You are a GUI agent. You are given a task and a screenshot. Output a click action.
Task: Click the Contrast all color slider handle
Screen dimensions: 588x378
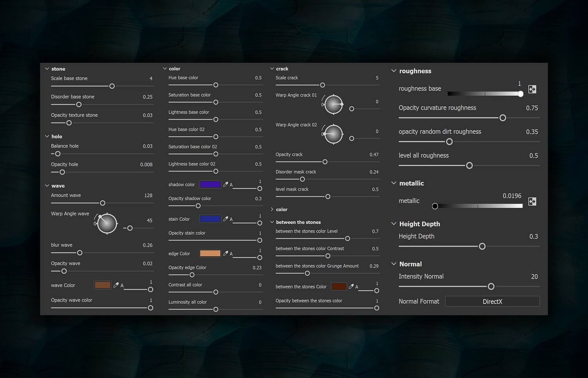216,292
